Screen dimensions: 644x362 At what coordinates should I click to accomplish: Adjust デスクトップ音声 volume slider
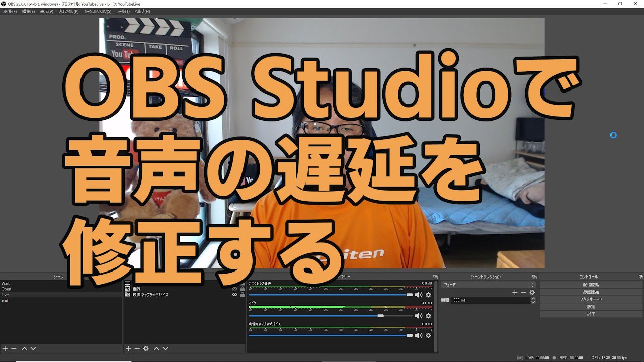point(331,295)
